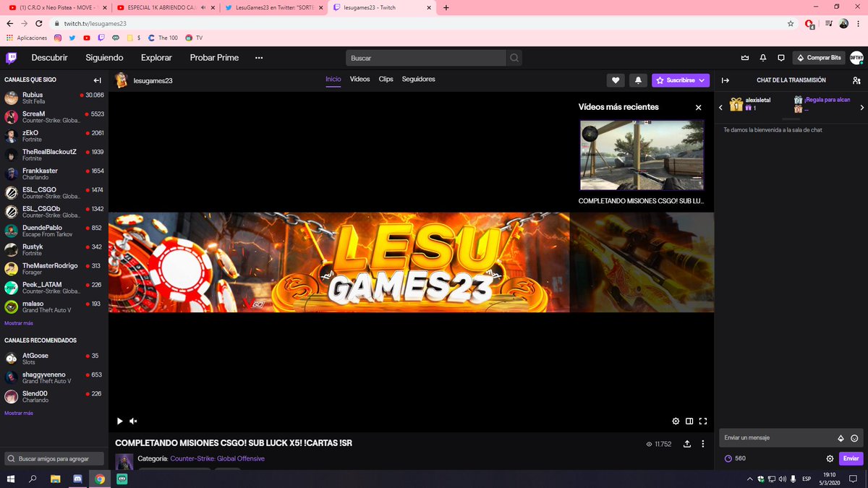The width and height of the screenshot is (868, 488).
Task: Collapse the chat panel with arrow
Action: pyautogui.click(x=726, y=80)
